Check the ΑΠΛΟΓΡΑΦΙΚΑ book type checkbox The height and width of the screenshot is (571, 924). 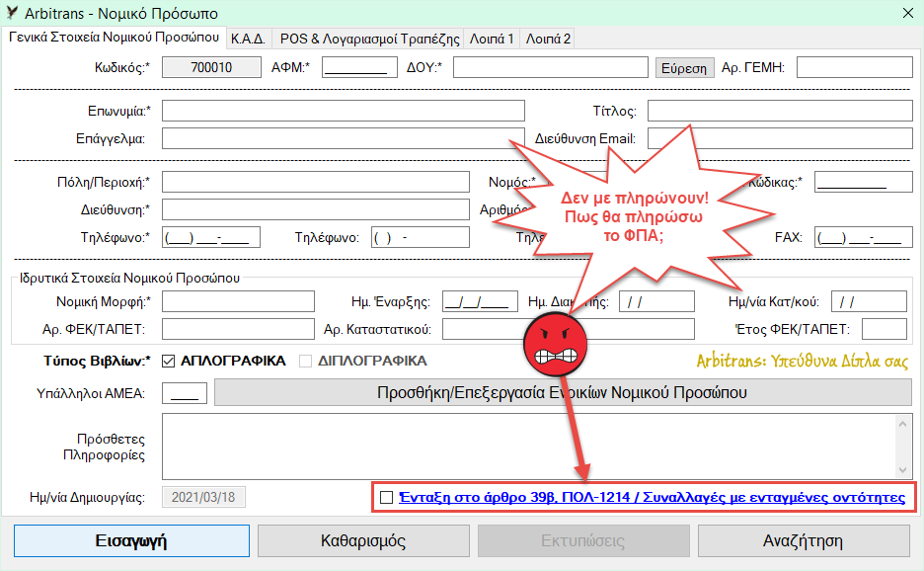point(169,361)
